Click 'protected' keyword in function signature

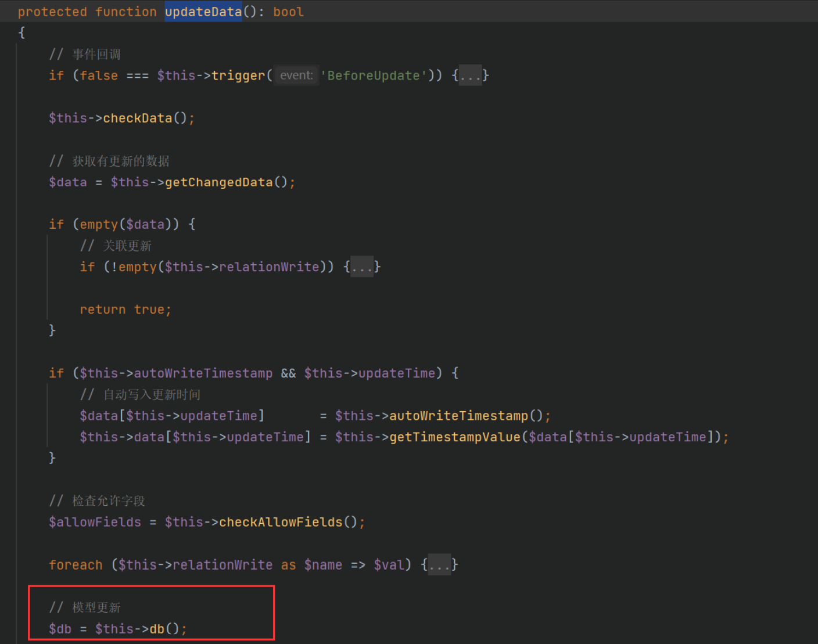[x=52, y=12]
